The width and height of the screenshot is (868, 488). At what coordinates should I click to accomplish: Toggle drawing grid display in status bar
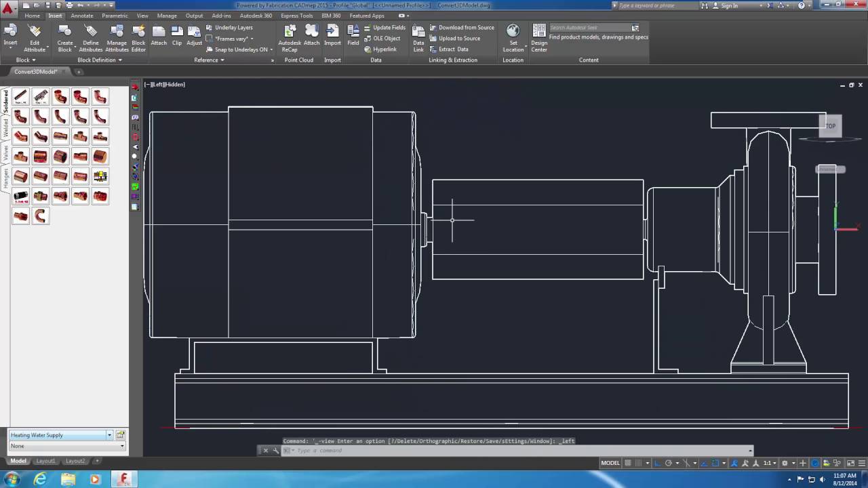pyautogui.click(x=628, y=463)
